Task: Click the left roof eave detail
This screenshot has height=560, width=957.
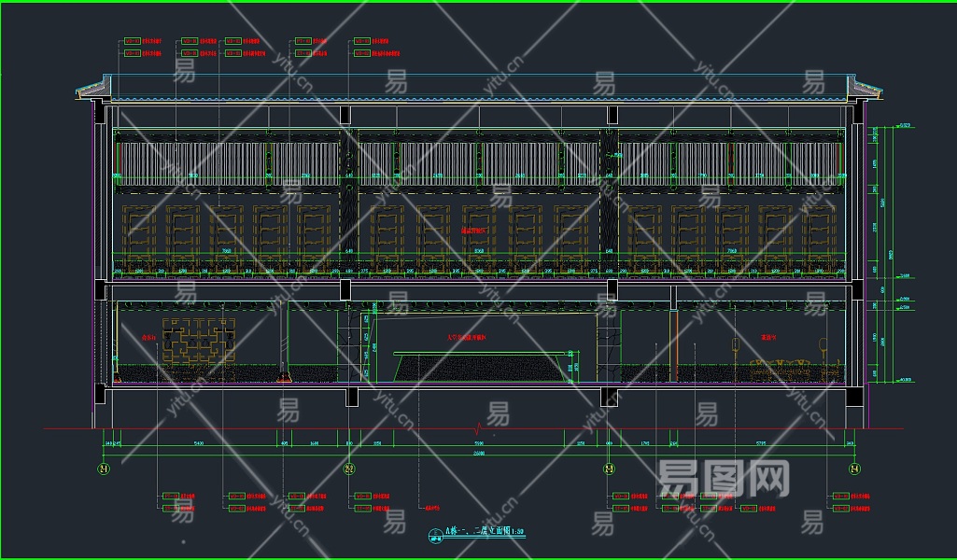Action: click(92, 91)
